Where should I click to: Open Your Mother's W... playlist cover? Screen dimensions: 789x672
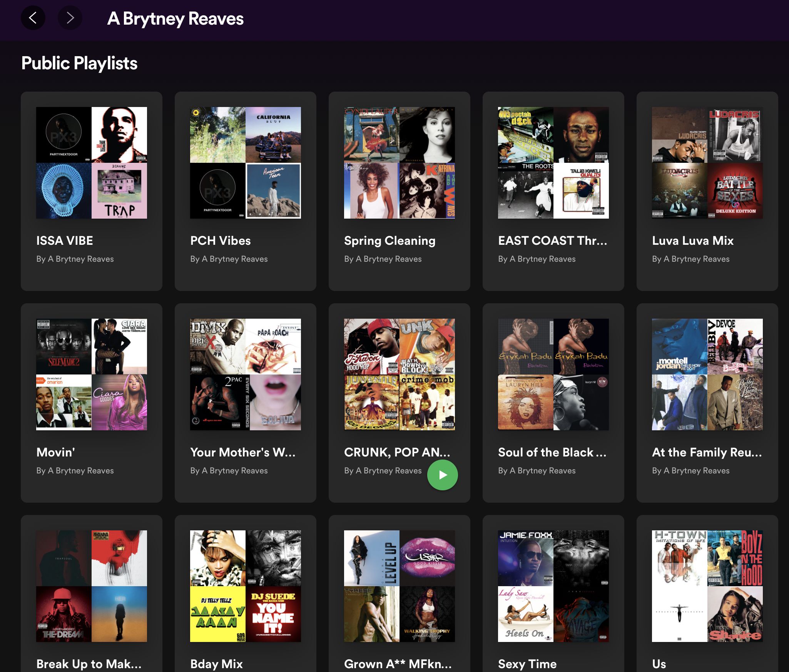point(246,374)
